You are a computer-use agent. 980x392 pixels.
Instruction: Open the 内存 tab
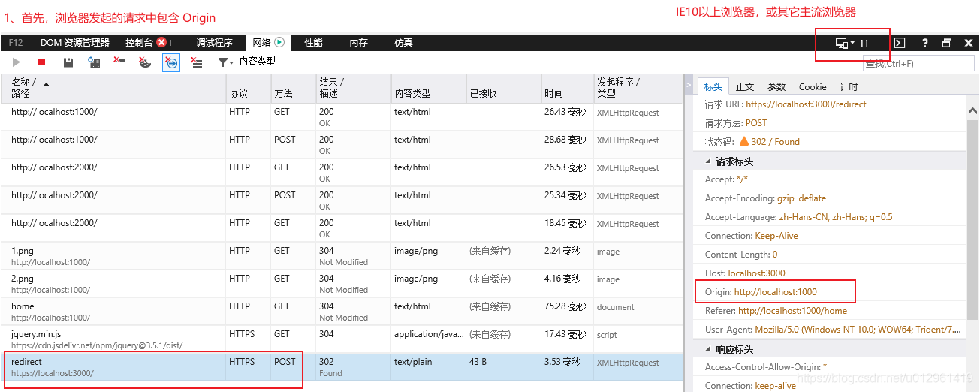[358, 43]
